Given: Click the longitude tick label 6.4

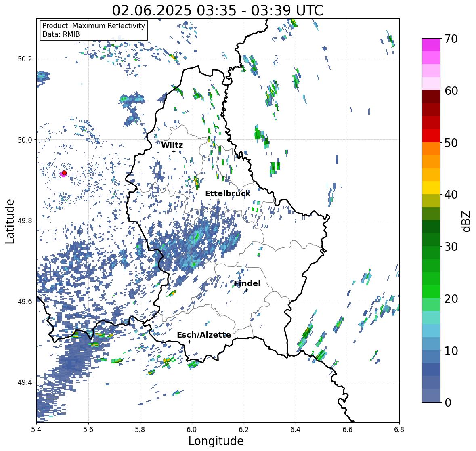Looking at the screenshot, I should point(296,429).
